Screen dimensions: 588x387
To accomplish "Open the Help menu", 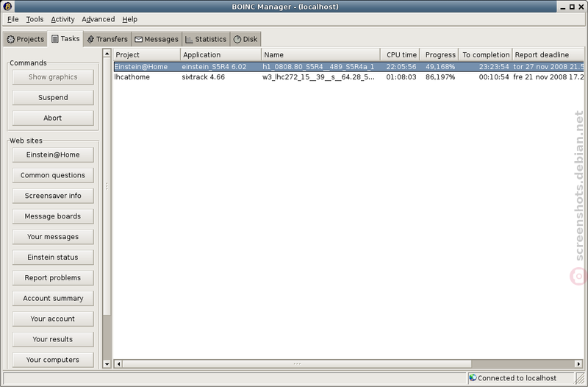I will [x=130, y=19].
